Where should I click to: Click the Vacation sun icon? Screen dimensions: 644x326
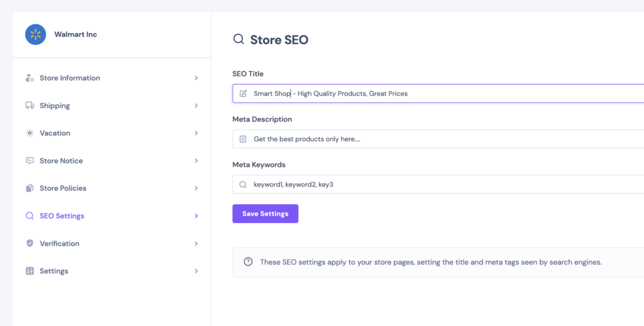(30, 133)
